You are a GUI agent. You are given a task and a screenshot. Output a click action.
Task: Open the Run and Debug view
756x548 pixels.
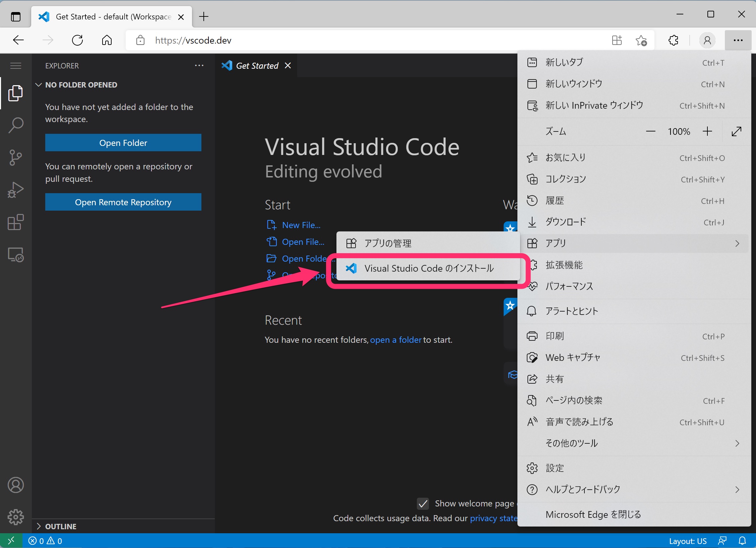click(15, 190)
